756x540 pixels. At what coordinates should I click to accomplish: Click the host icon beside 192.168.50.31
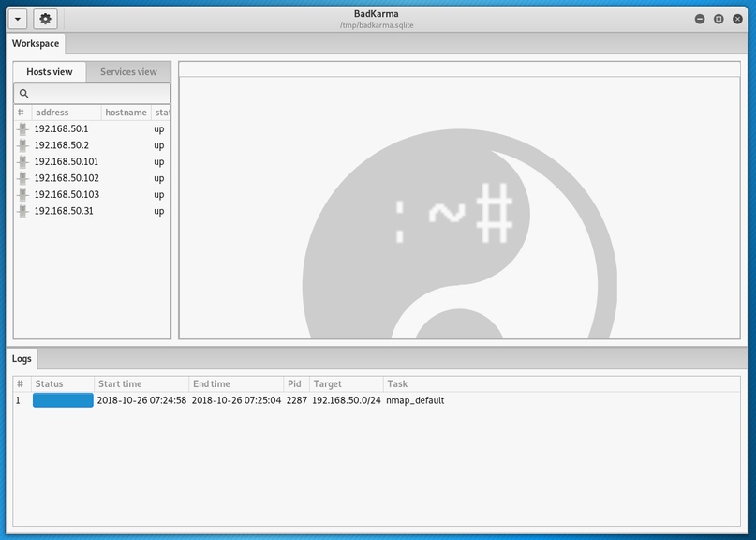pyautogui.click(x=22, y=211)
